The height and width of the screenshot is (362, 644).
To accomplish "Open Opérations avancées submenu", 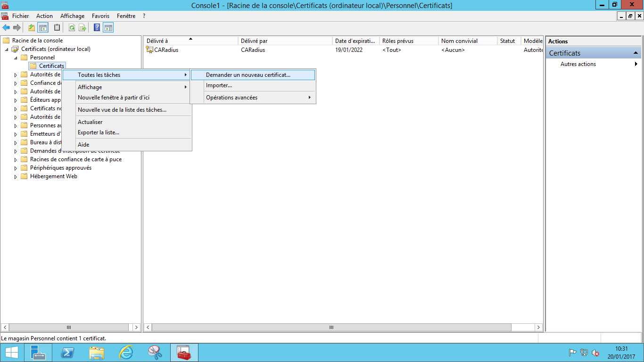I will 231,98.
